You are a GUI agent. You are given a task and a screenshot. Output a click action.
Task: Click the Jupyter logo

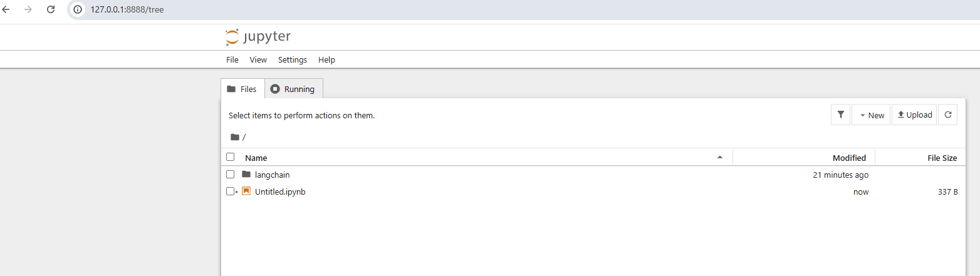pyautogui.click(x=258, y=37)
